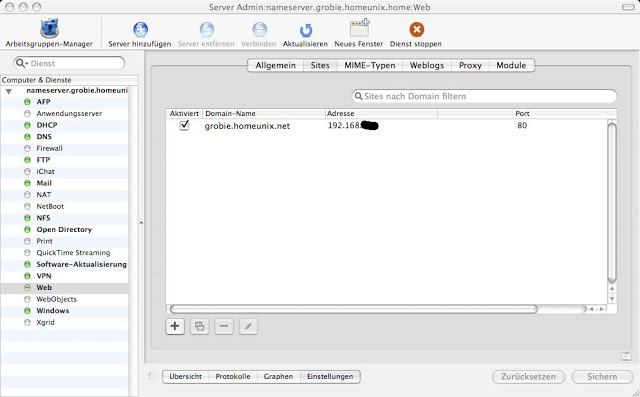Viewport: 640px width, 397px height.
Task: Click Zurücksetzen button
Action: (x=528, y=377)
